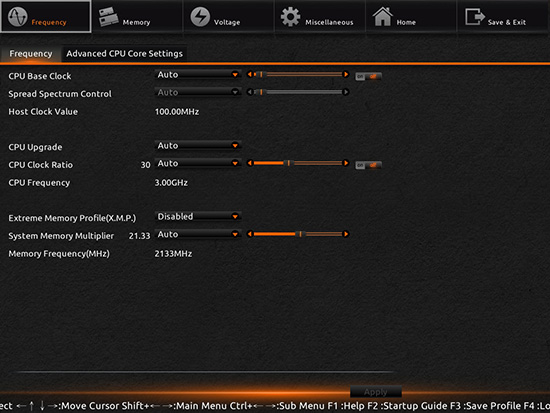Click the Miscellaneous gear icon
550x413 pixels.
coord(290,16)
